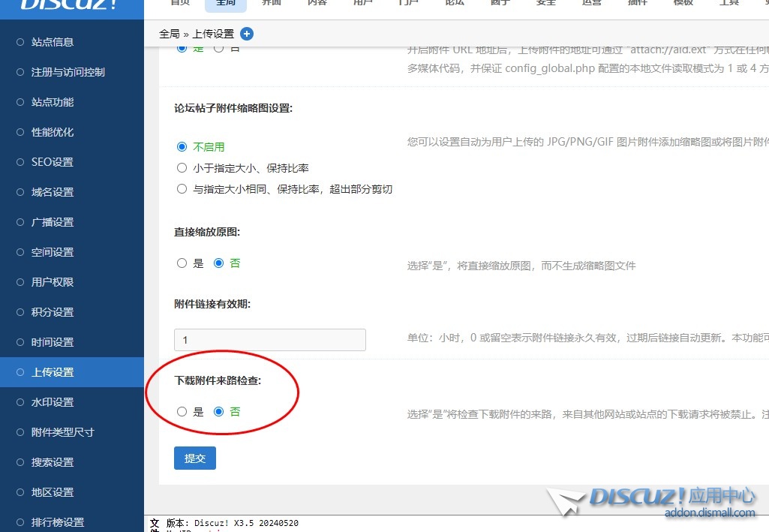Click the 附件链接有效期 heading label
Viewport: 769px width, 532px height.
point(212,304)
